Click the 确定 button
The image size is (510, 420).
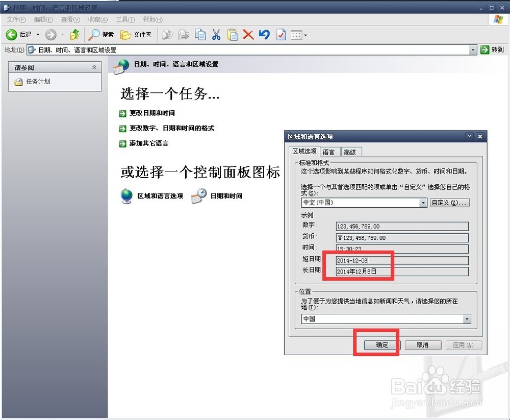coord(382,345)
